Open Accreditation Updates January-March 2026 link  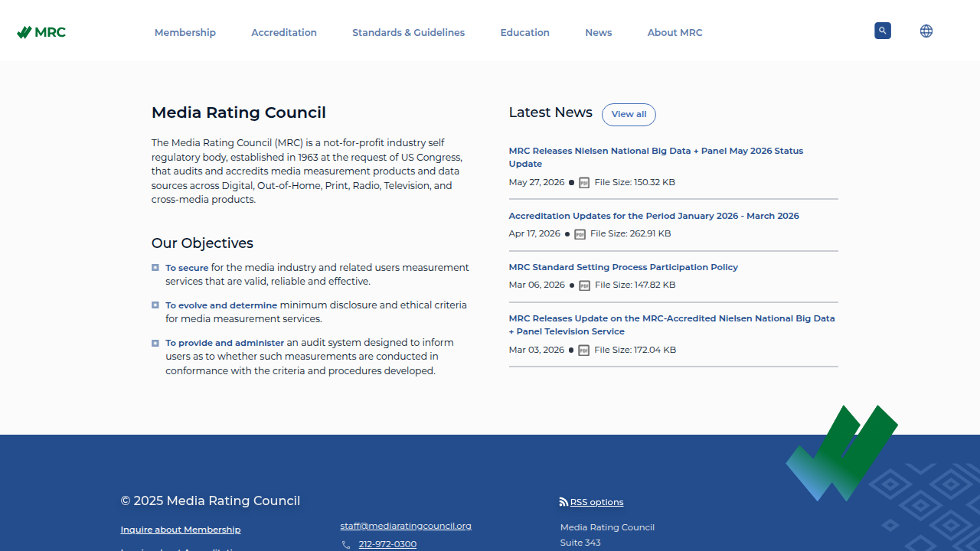point(654,216)
